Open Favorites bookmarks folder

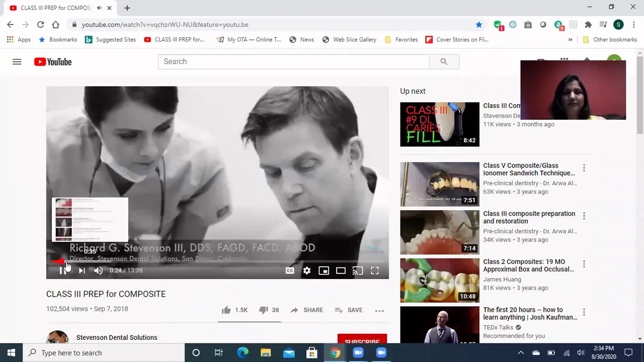click(x=401, y=40)
